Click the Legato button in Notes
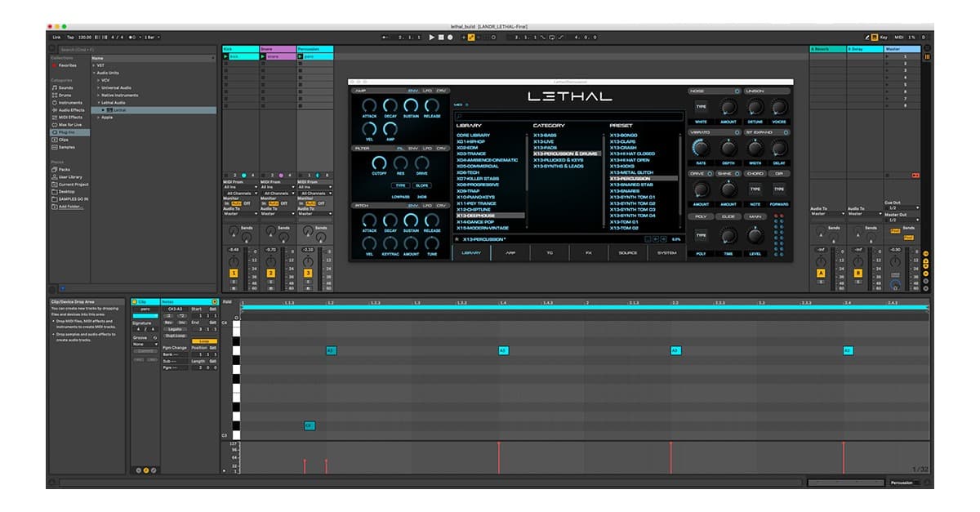Screen dimensions: 980x512 pyautogui.click(x=175, y=329)
